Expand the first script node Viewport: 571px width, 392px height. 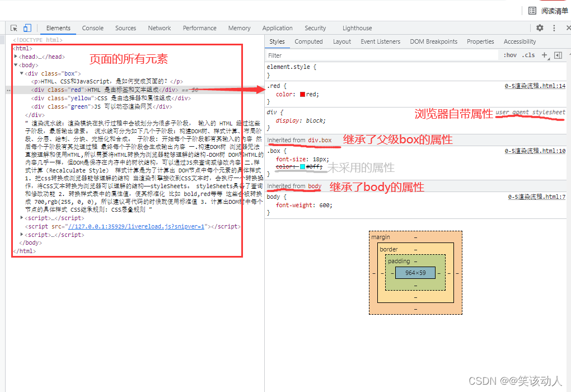tap(22, 218)
